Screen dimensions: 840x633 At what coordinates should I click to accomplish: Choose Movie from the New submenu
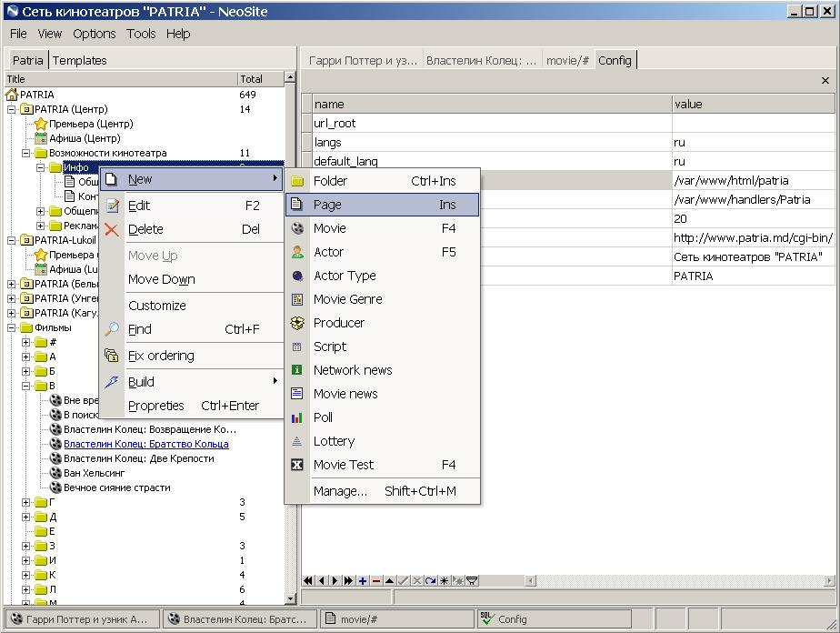coord(329,228)
